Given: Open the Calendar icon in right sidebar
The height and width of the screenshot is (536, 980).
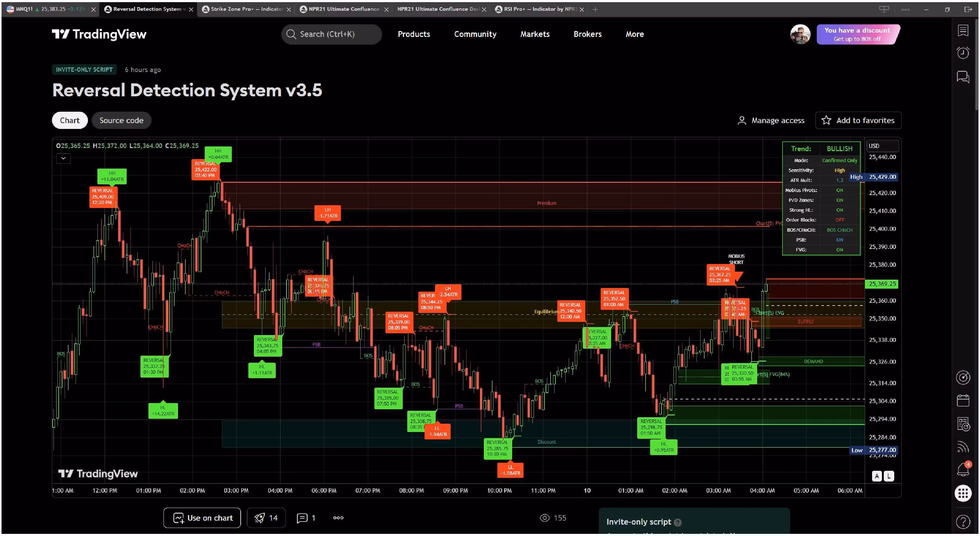Looking at the screenshot, I should [x=963, y=400].
